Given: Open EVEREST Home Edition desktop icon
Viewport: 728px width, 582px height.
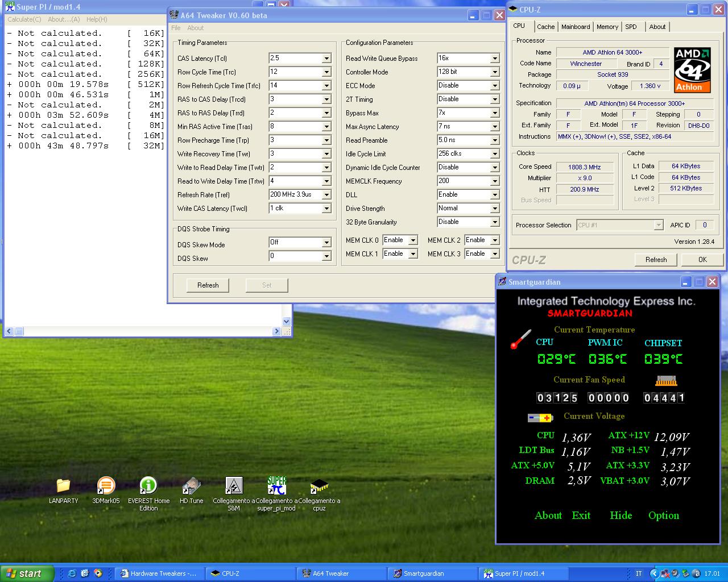Looking at the screenshot, I should click(x=148, y=486).
